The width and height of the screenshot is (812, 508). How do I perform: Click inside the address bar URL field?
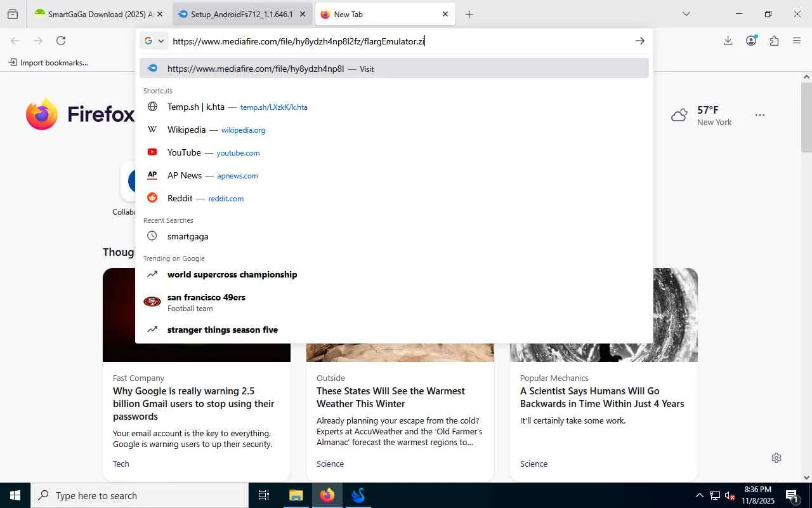tap(400, 41)
